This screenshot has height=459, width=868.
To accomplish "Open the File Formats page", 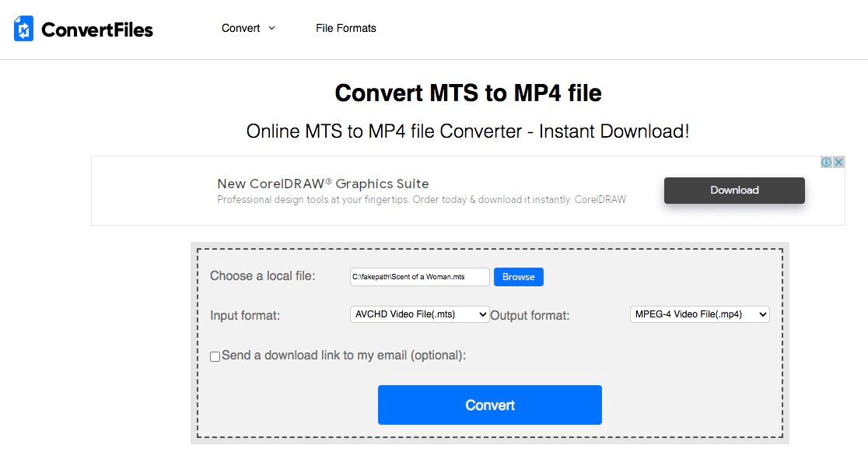I will point(345,28).
